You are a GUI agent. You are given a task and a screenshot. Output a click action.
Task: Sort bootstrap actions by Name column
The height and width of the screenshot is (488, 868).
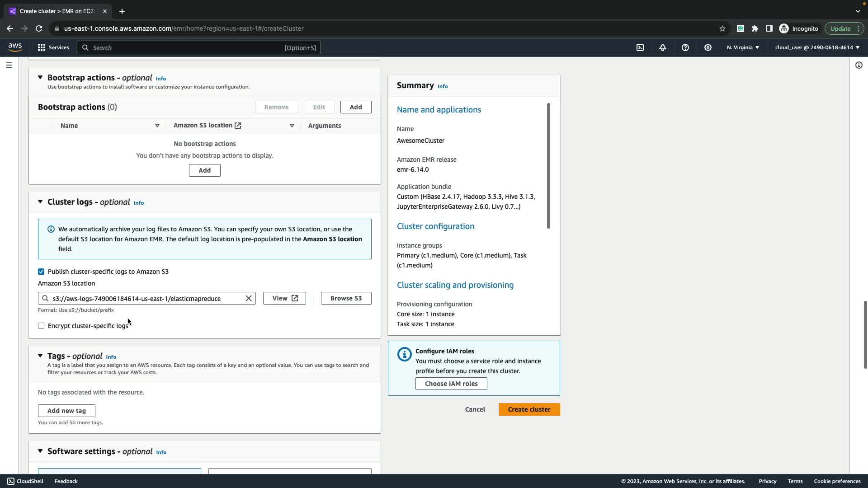157,126
